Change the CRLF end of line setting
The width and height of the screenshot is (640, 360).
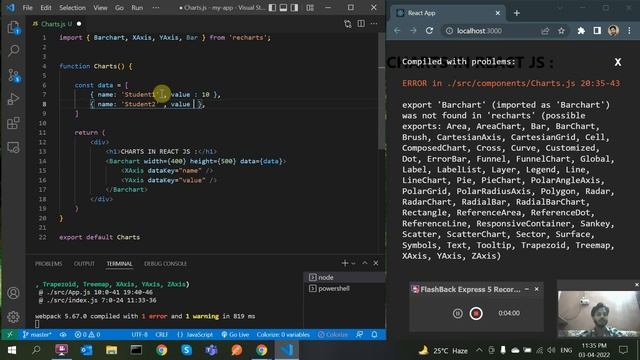[x=162, y=335]
